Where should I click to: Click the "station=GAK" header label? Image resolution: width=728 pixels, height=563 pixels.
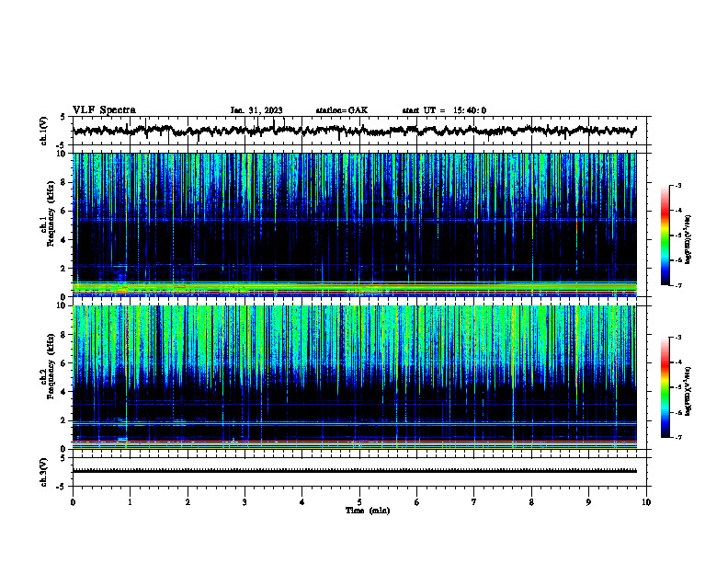pyautogui.click(x=342, y=110)
